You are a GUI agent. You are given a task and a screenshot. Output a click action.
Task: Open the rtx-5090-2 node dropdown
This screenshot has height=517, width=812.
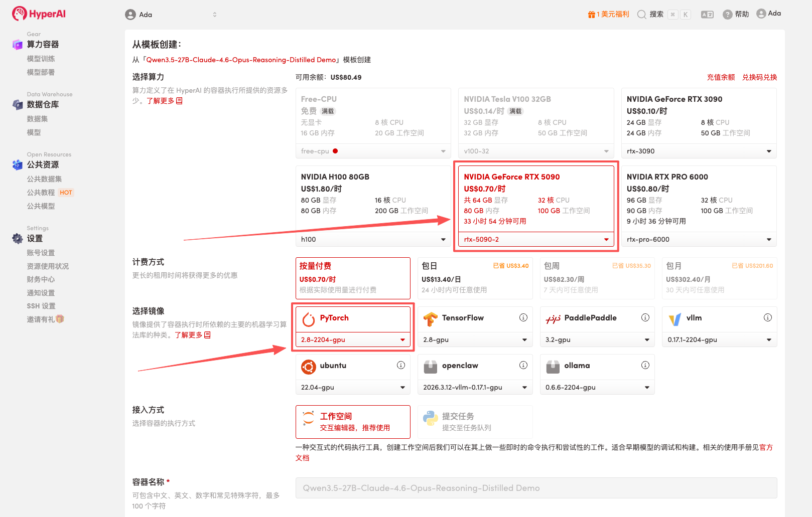[535, 239]
